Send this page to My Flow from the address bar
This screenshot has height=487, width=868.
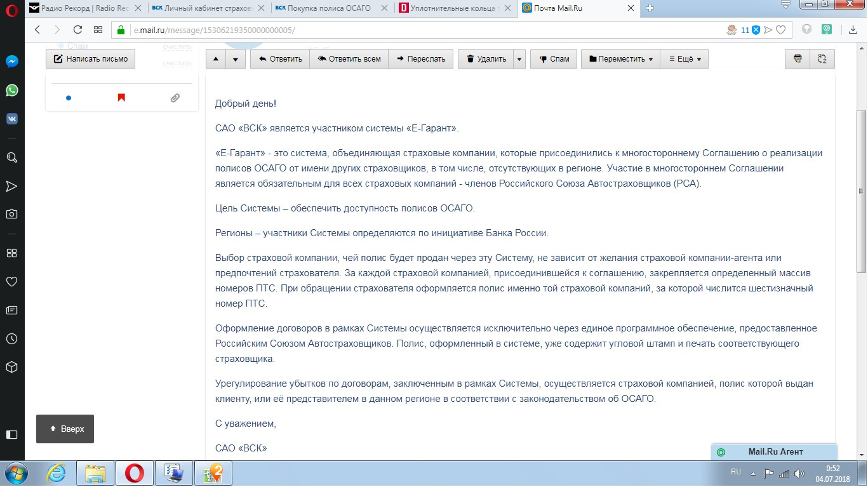[768, 30]
